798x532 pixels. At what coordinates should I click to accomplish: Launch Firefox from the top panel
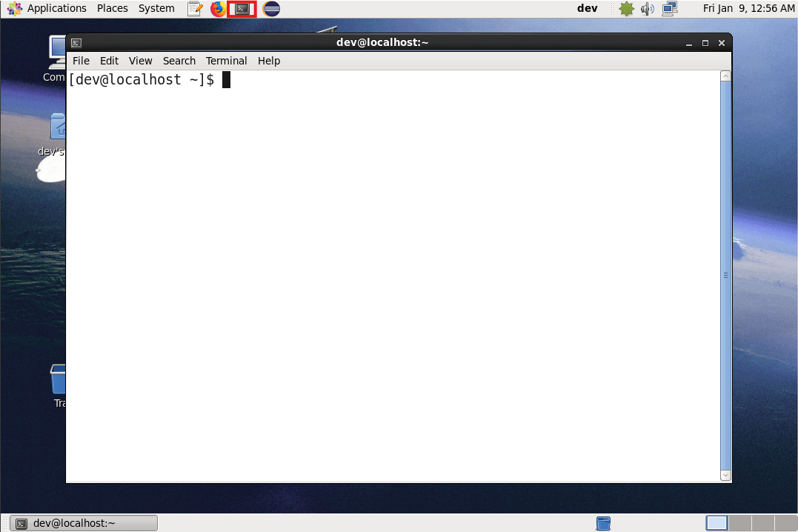click(218, 9)
